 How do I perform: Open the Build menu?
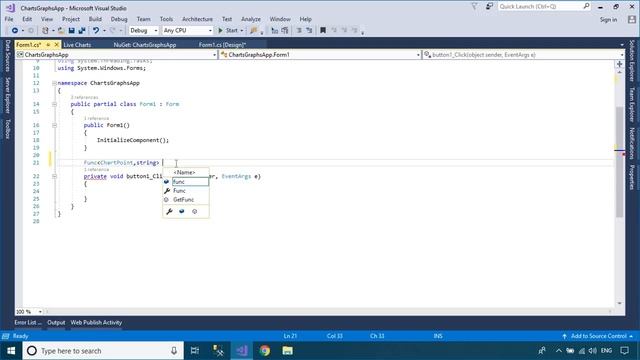[95, 19]
